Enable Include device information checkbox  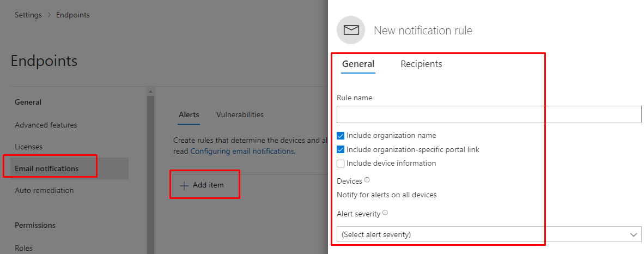point(341,163)
